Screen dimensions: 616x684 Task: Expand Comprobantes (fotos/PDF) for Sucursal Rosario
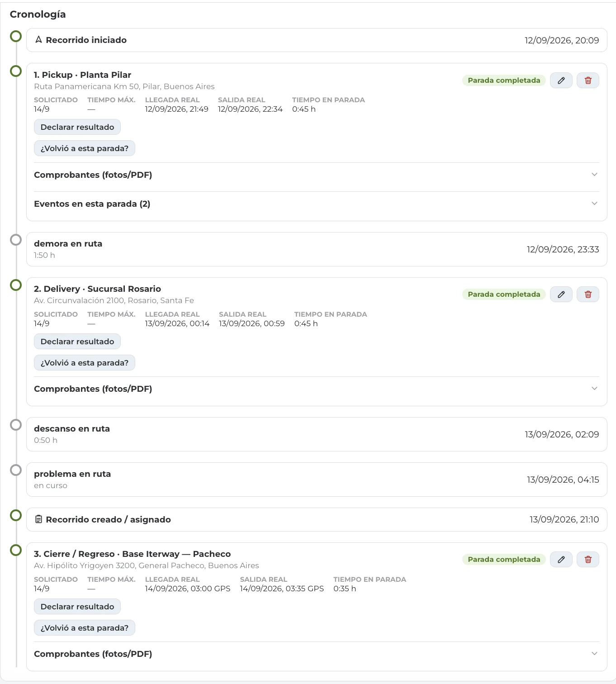(x=317, y=389)
